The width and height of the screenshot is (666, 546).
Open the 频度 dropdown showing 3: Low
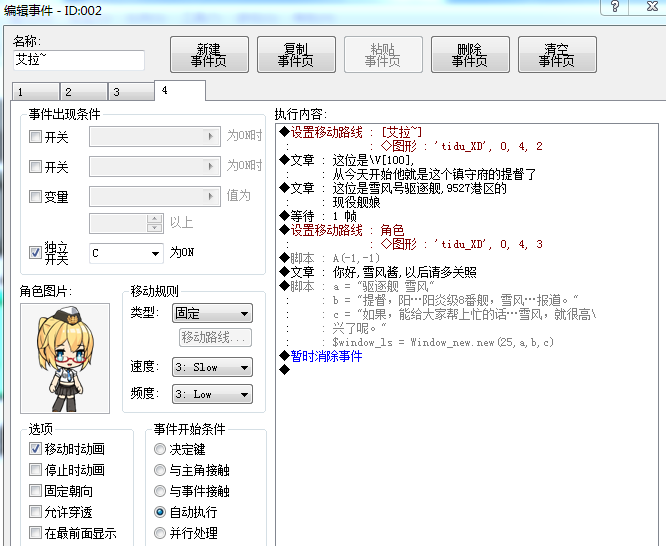click(212, 394)
